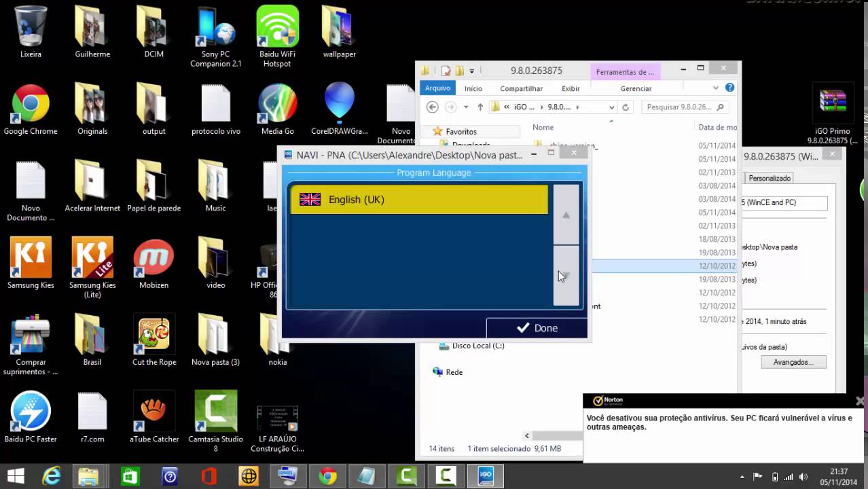
Task: Expand the Explorer ribbon chevron
Action: click(715, 88)
